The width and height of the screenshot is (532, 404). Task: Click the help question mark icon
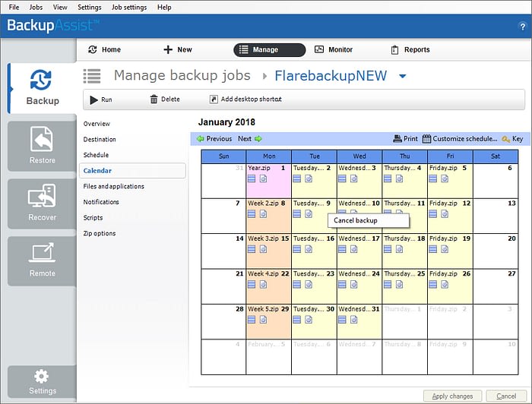click(523, 27)
